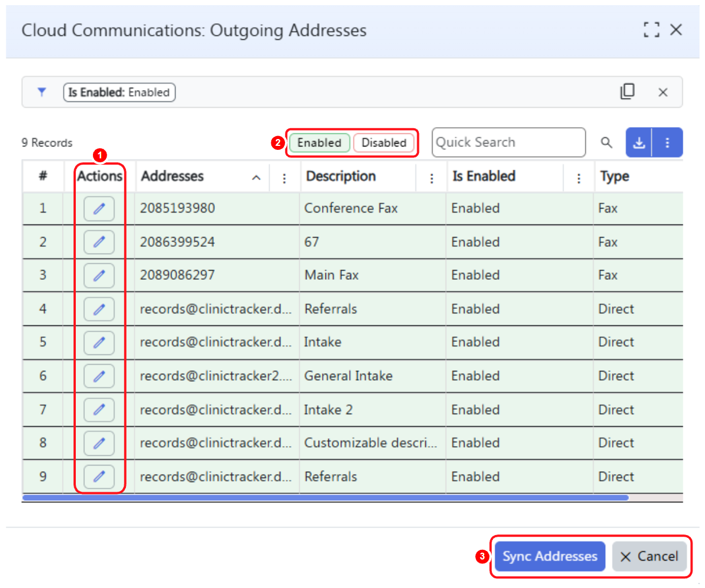Close the Outgoing Addresses dialog
705x588 pixels.
[x=676, y=30]
